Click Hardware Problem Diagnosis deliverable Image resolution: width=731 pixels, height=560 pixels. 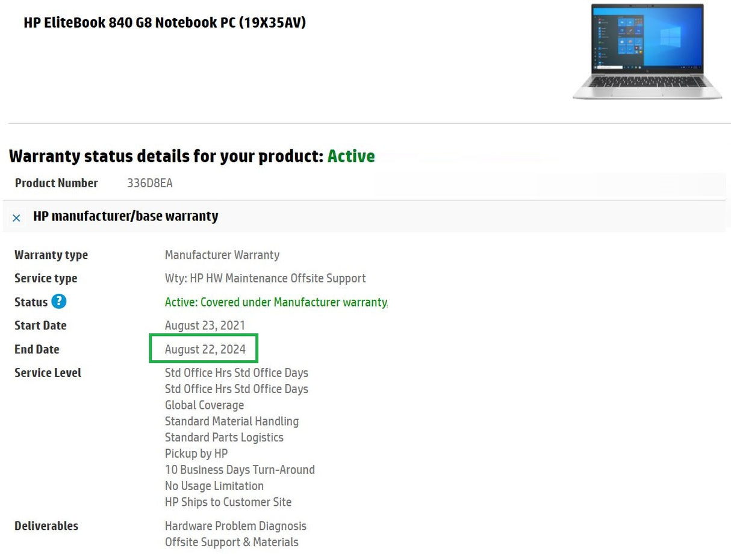235,526
